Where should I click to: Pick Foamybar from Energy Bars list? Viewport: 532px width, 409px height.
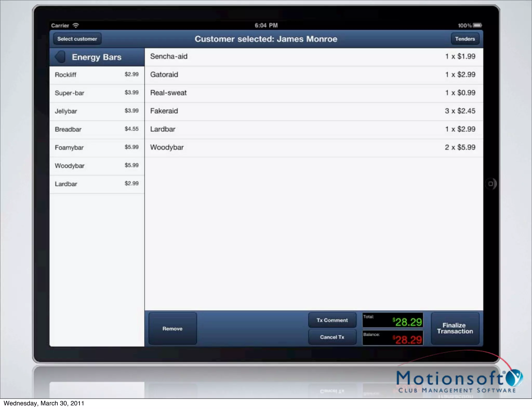(x=97, y=147)
